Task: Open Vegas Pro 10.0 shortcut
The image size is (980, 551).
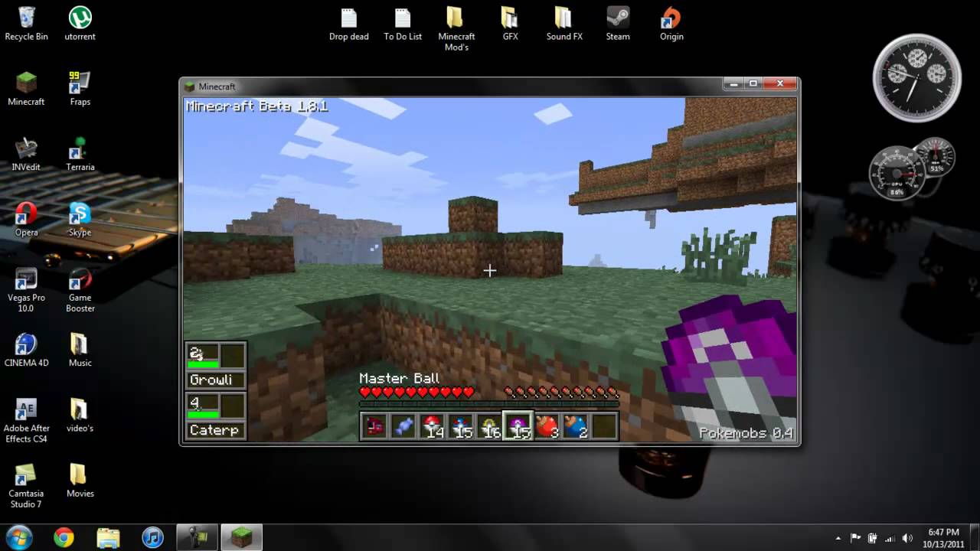Action: coord(26,290)
